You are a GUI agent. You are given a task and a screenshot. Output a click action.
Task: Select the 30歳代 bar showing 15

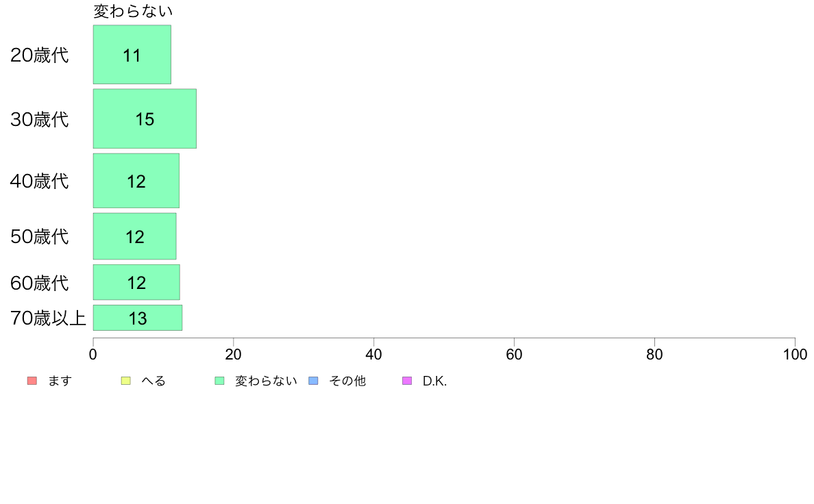[x=145, y=119]
